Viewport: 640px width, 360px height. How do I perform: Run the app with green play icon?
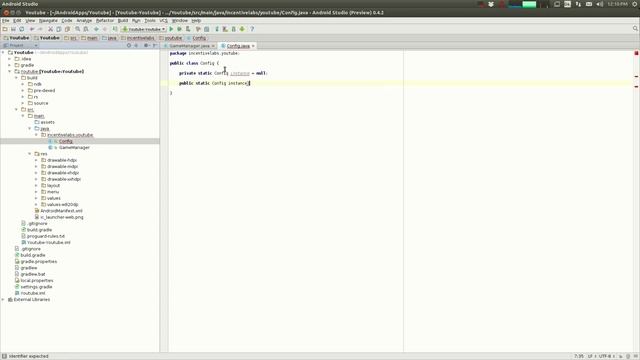171,29
